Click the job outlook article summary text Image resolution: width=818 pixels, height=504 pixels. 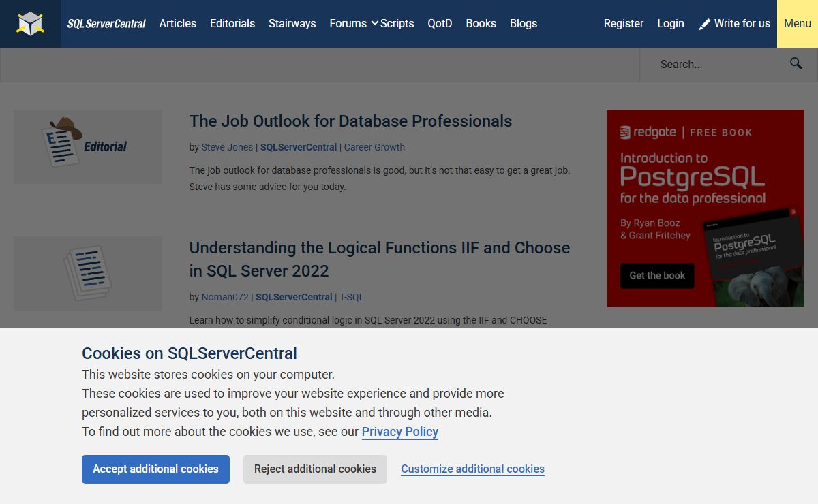380,178
